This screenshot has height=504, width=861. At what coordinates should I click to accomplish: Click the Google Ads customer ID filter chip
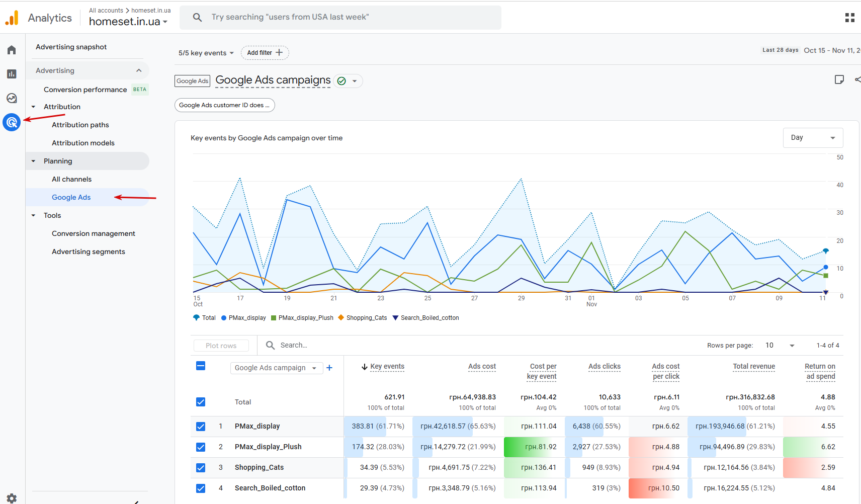224,105
